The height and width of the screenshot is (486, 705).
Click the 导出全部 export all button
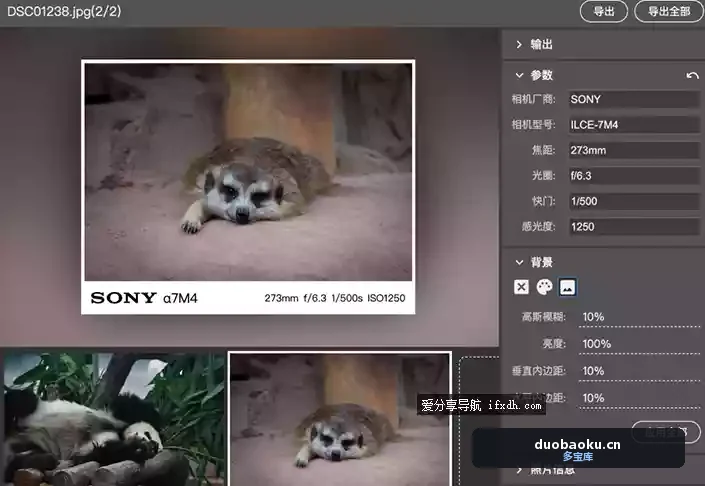click(x=669, y=11)
